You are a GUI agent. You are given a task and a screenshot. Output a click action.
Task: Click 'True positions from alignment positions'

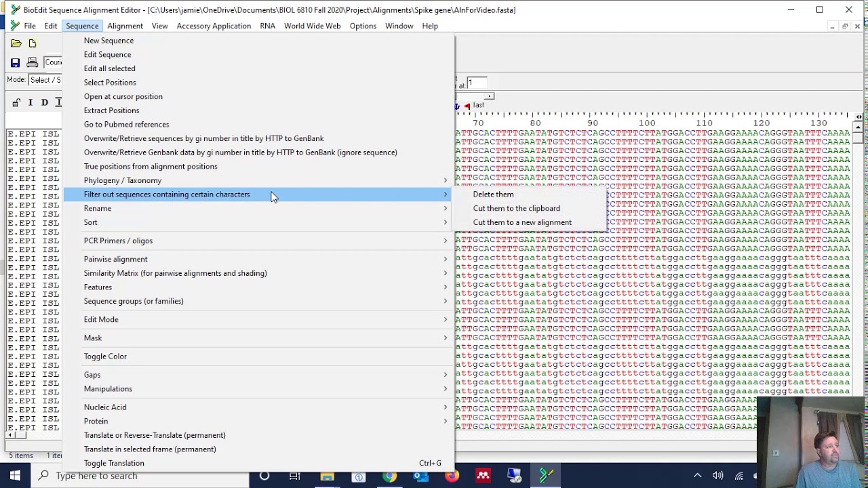(258, 167)
